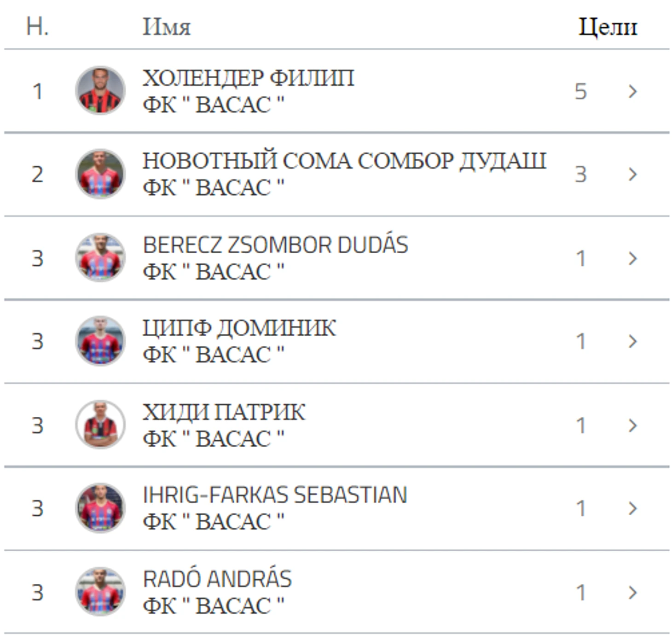The height and width of the screenshot is (635, 672).
Task: Expand Новотный Сома row chevron
Action: pyautogui.click(x=633, y=174)
